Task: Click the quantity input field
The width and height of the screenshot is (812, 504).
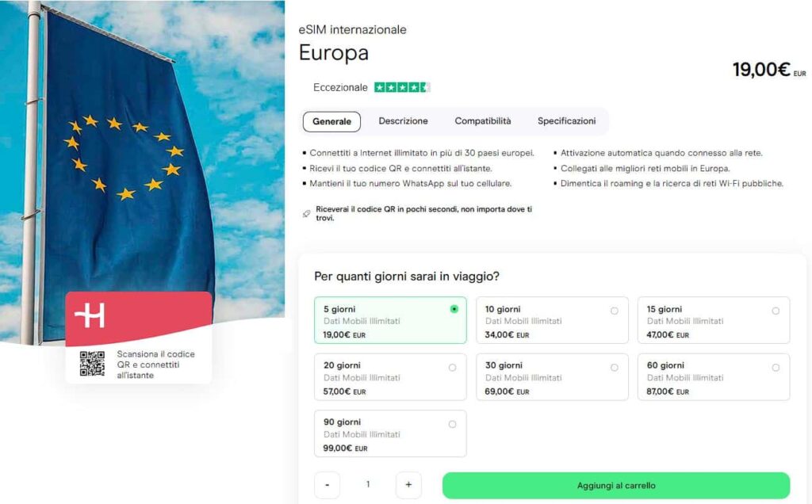Action: [x=367, y=484]
